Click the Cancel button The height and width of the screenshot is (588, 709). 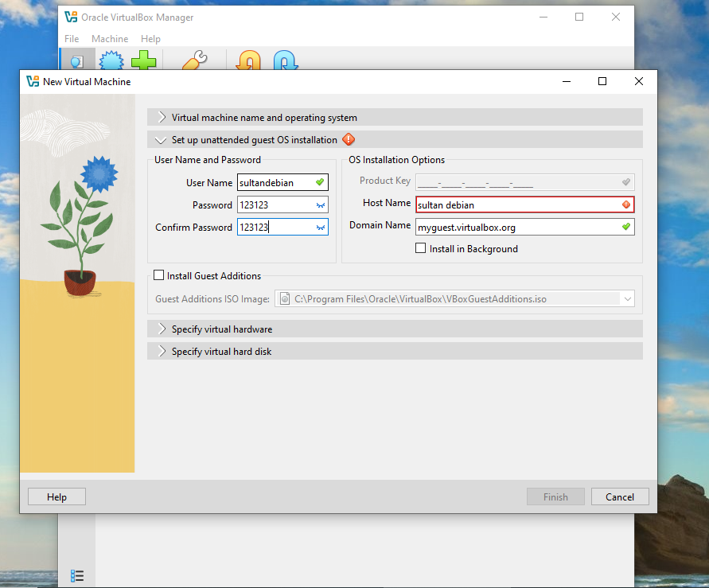point(620,496)
